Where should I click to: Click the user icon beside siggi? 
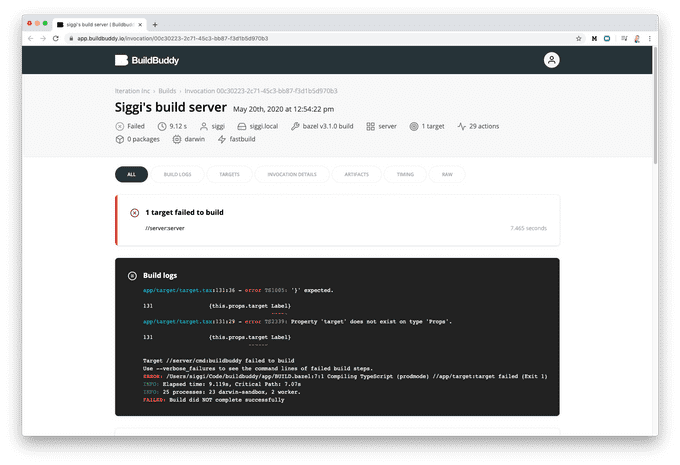(204, 126)
